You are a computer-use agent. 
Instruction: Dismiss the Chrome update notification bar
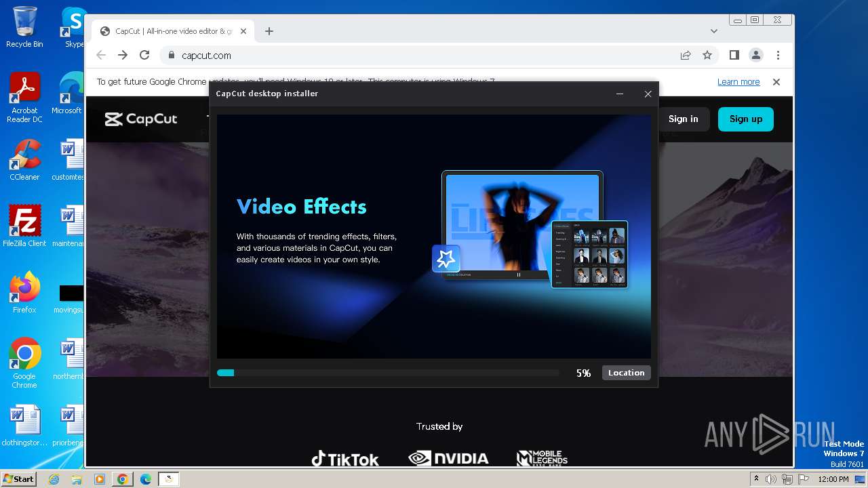pos(776,82)
